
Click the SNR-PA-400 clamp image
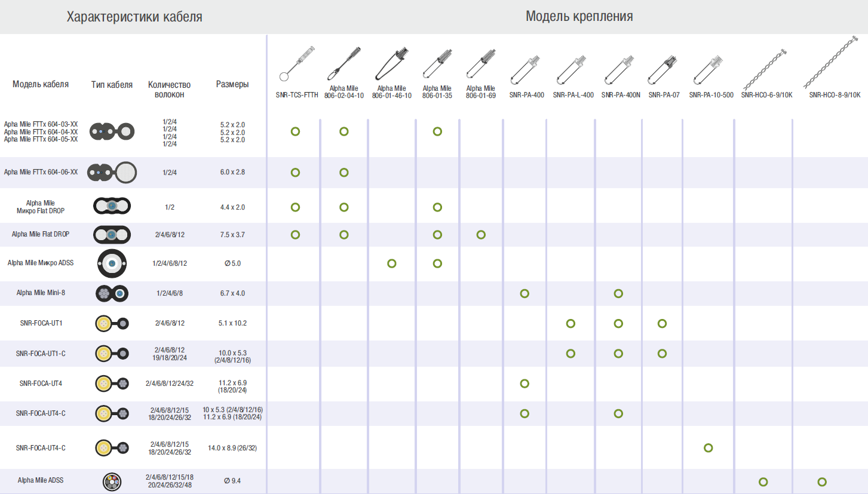click(x=526, y=69)
